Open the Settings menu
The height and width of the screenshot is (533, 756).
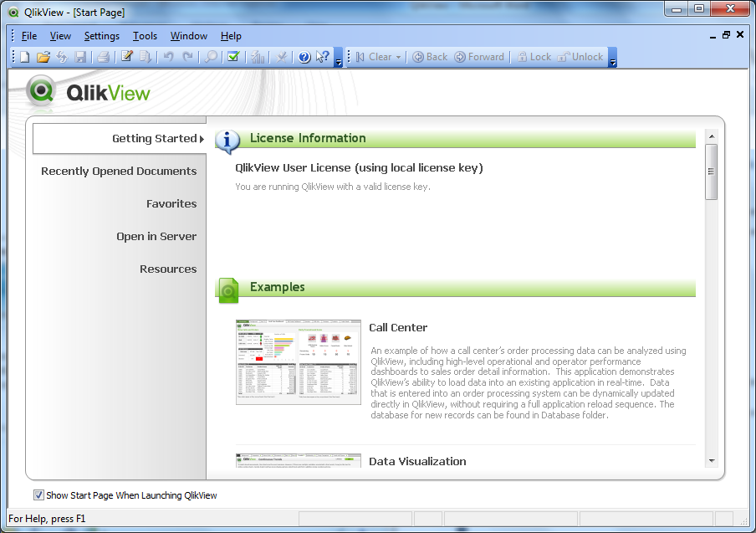click(x=102, y=36)
